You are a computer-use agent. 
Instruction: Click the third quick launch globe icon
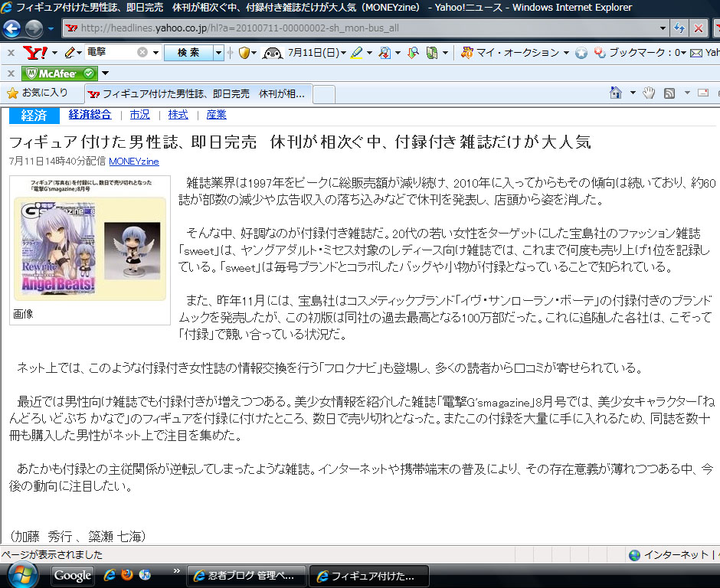click(145, 575)
